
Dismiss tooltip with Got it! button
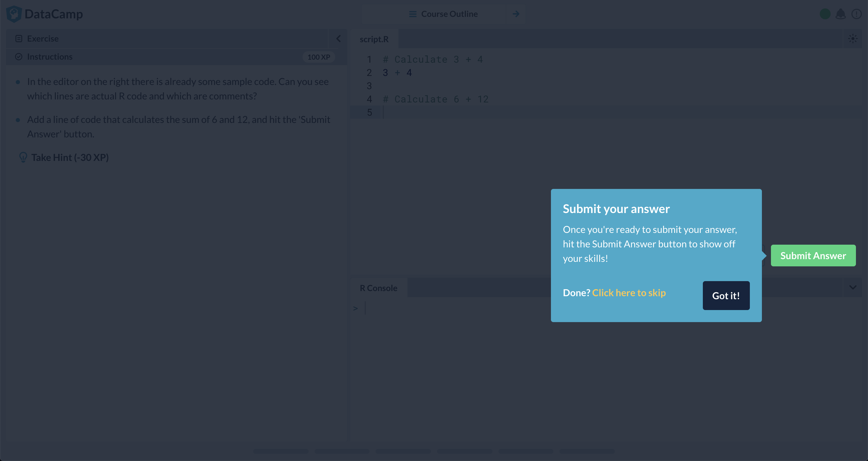pyautogui.click(x=726, y=296)
